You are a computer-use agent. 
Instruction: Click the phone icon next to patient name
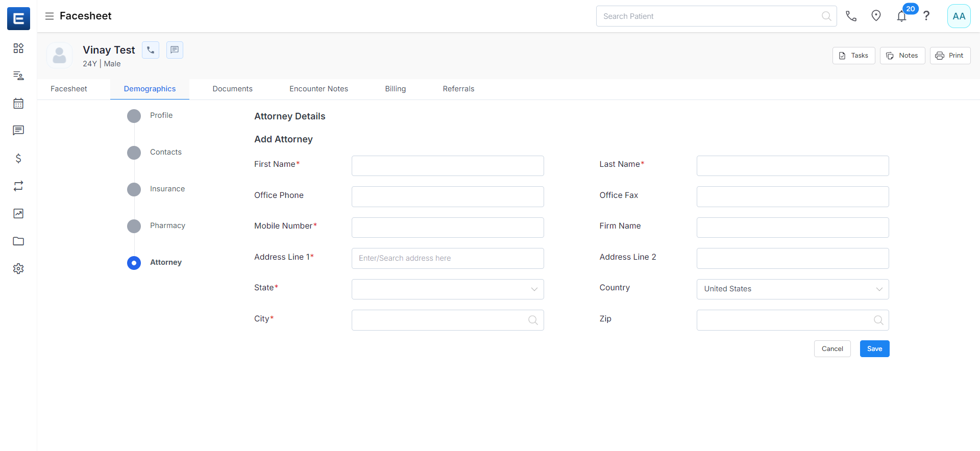(x=151, y=50)
